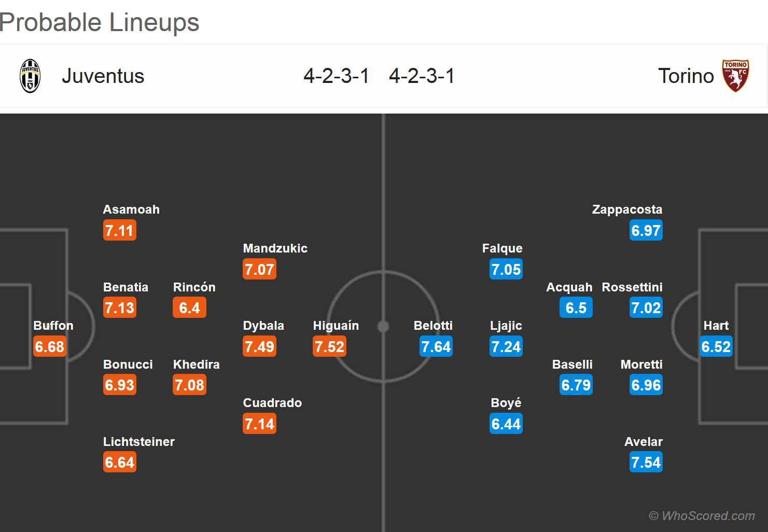Image resolution: width=768 pixels, height=532 pixels.
Task: Click the Lichtsteiner player name
Action: (x=138, y=442)
